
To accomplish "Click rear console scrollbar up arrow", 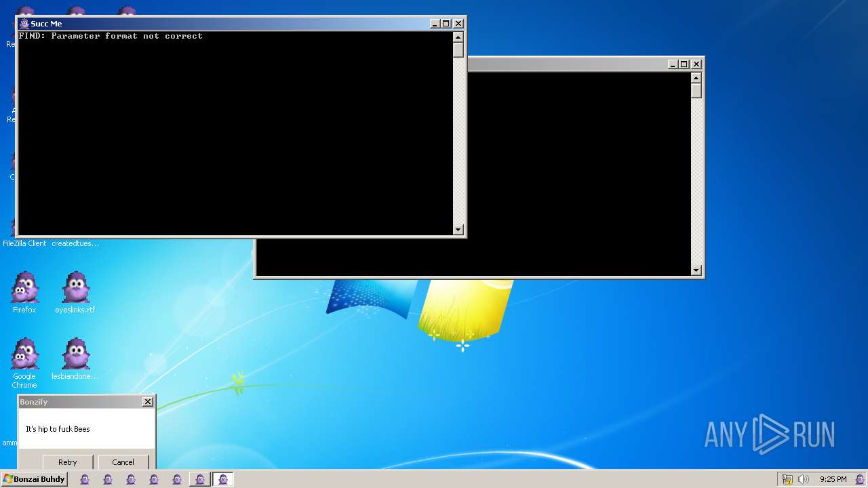I will [x=696, y=78].
